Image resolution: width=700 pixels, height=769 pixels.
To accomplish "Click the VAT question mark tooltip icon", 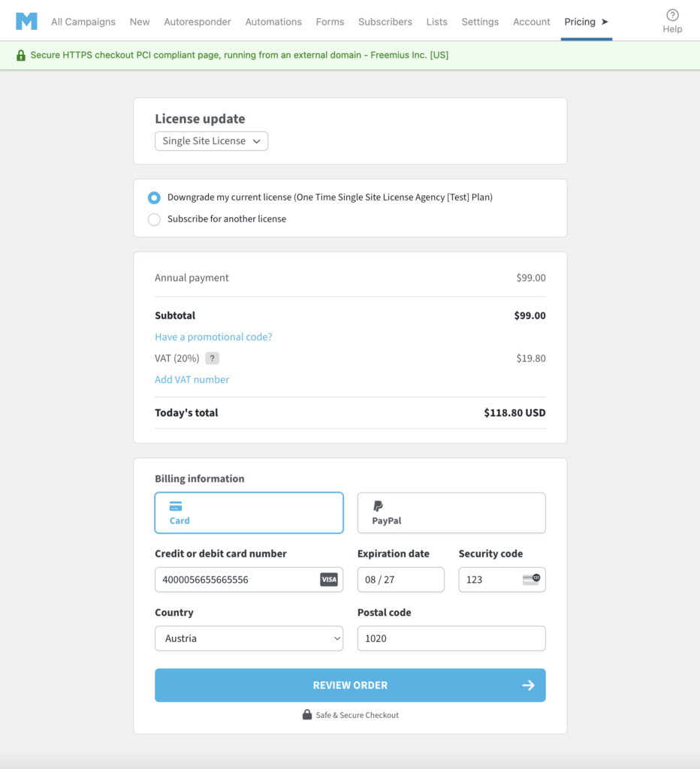I will pos(213,358).
